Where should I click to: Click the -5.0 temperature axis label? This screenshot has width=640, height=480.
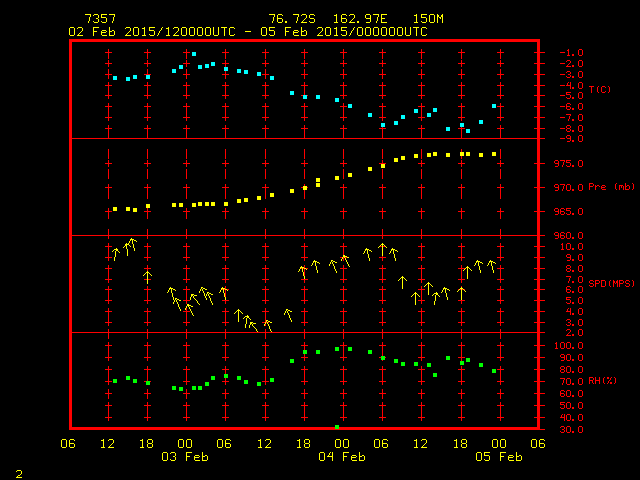click(571, 96)
